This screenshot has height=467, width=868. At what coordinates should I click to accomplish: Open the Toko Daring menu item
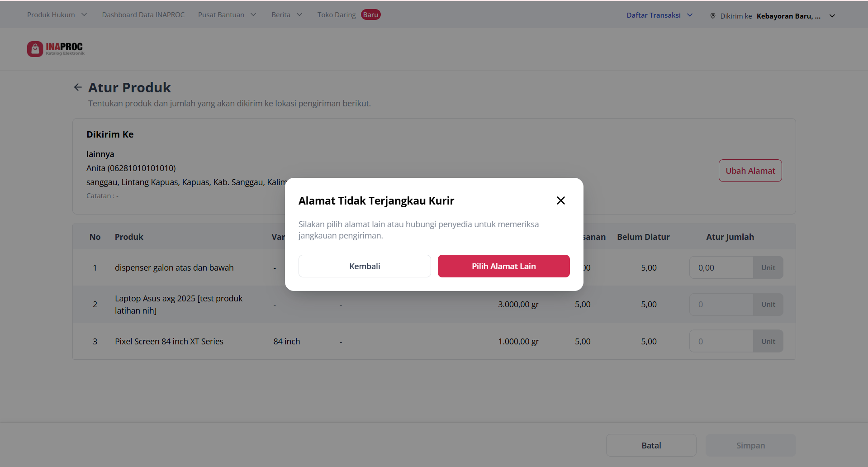click(337, 15)
